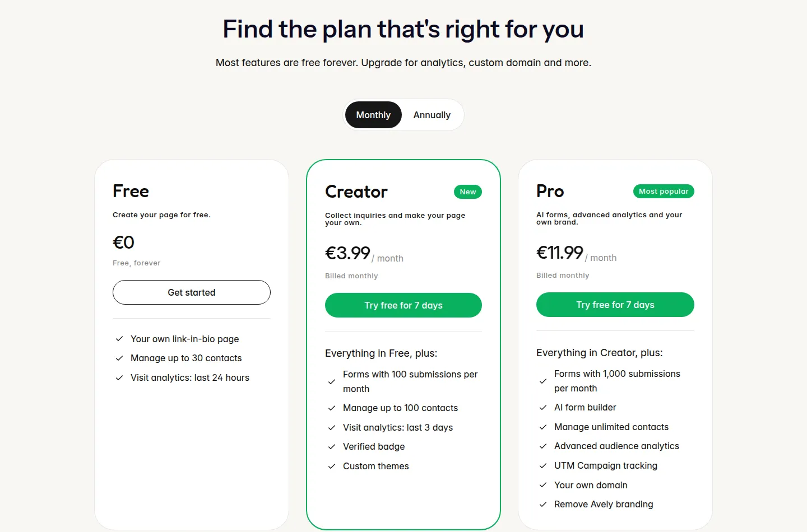Click checkmark beside Your own domain

tap(543, 485)
